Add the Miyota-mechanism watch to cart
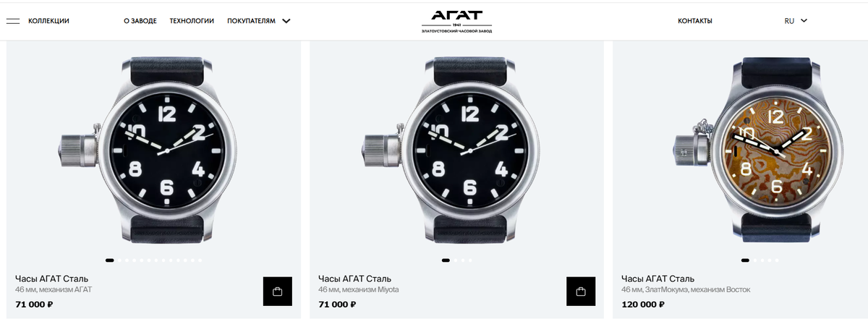Image resolution: width=868 pixels, height=327 pixels. (581, 292)
